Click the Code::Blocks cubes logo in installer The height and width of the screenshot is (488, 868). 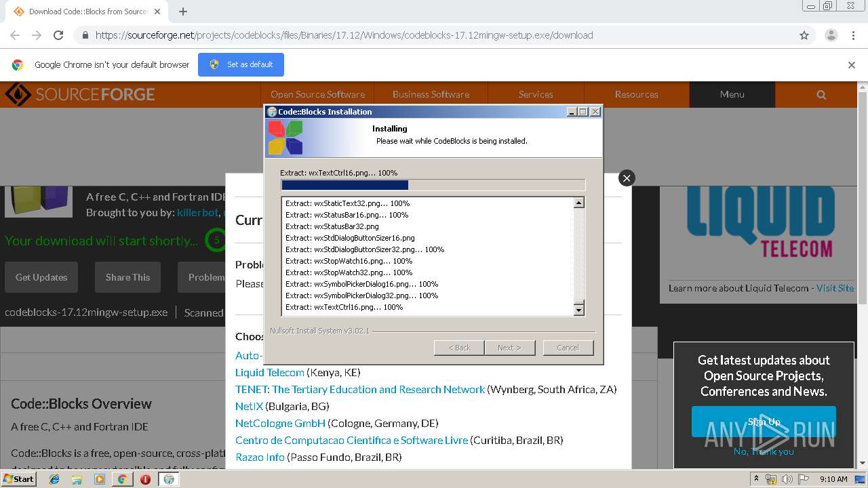click(285, 138)
